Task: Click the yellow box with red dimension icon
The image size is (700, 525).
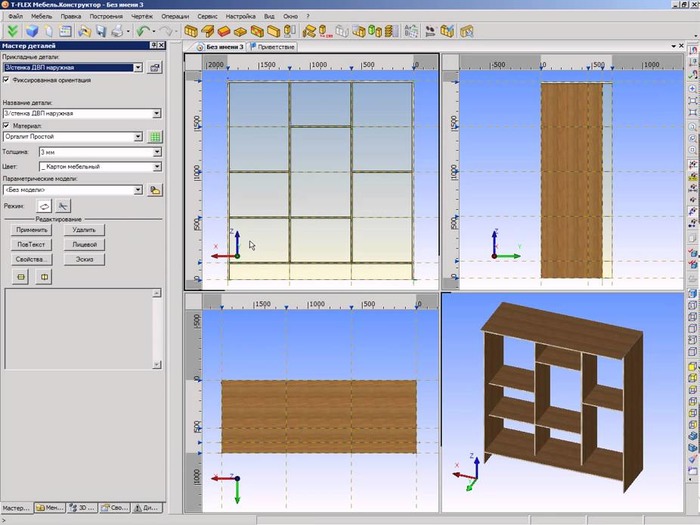Action: [x=325, y=31]
